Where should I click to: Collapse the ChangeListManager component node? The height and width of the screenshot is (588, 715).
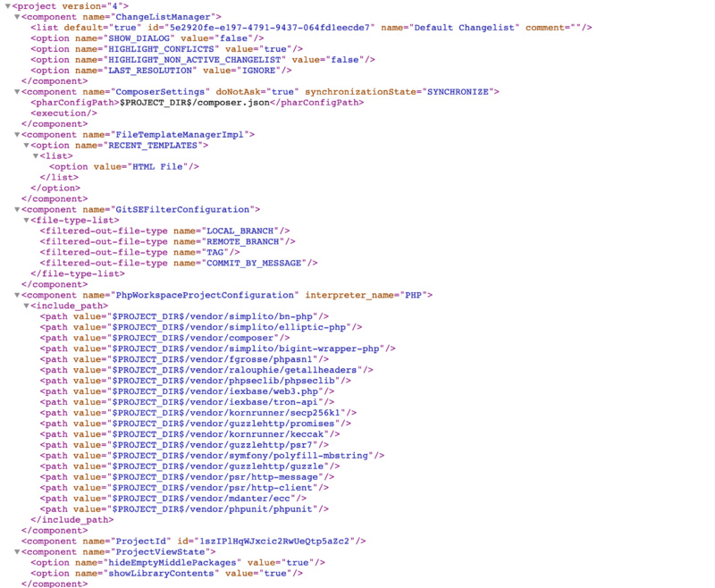16,17
